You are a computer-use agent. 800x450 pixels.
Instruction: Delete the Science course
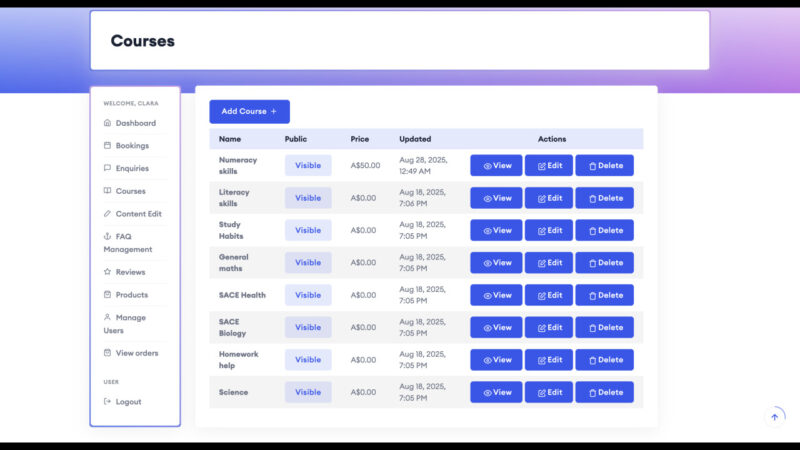(605, 392)
